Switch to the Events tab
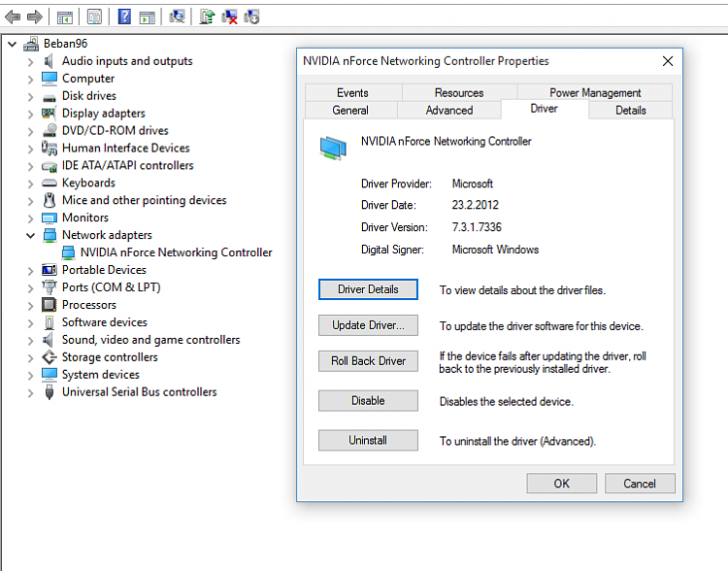The image size is (728, 571). pos(353,92)
